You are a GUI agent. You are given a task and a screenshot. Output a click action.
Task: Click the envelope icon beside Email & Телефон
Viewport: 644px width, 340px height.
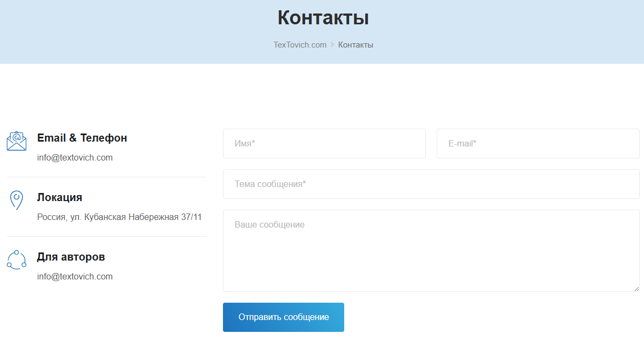click(17, 141)
